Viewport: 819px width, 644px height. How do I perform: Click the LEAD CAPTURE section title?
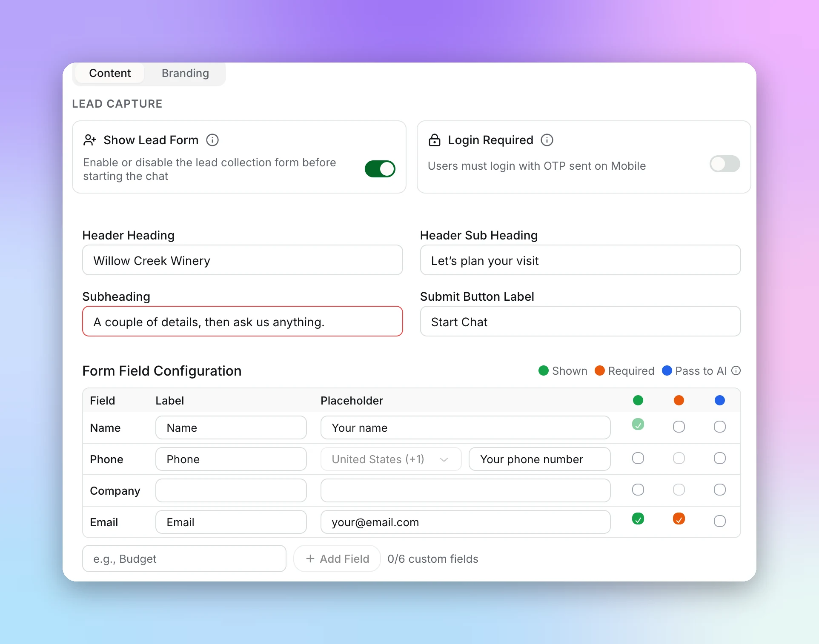point(117,104)
